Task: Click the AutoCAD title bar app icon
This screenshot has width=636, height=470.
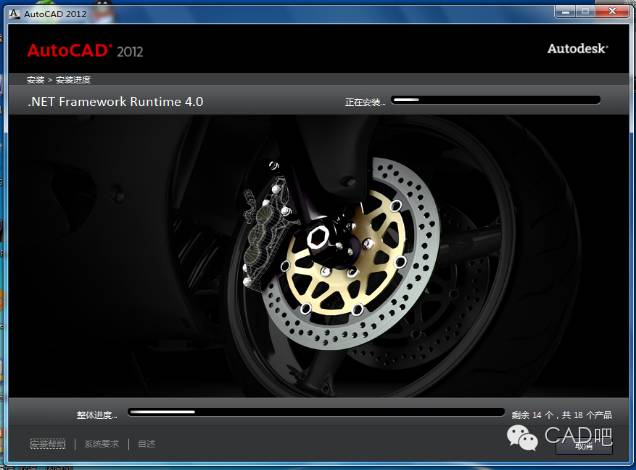Action: tap(14, 13)
